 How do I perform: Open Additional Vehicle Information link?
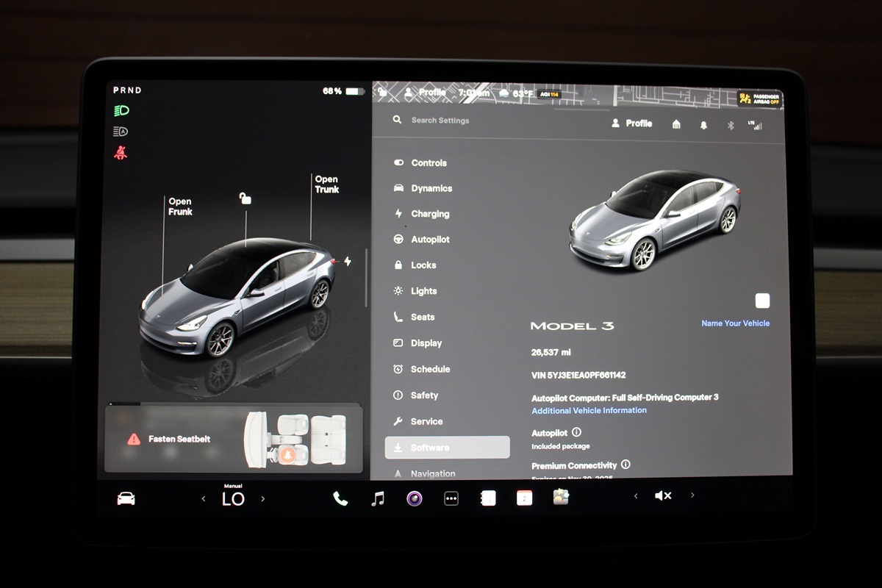pos(589,411)
